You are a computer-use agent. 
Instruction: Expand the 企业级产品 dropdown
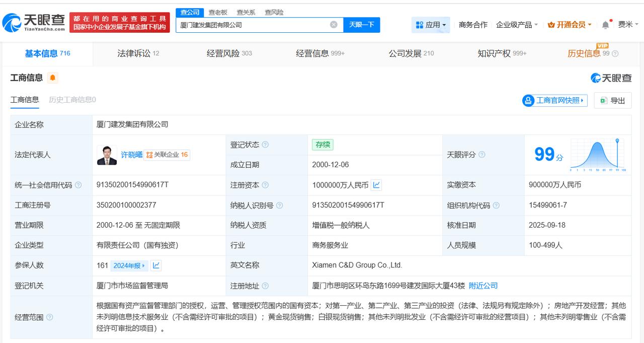(517, 25)
